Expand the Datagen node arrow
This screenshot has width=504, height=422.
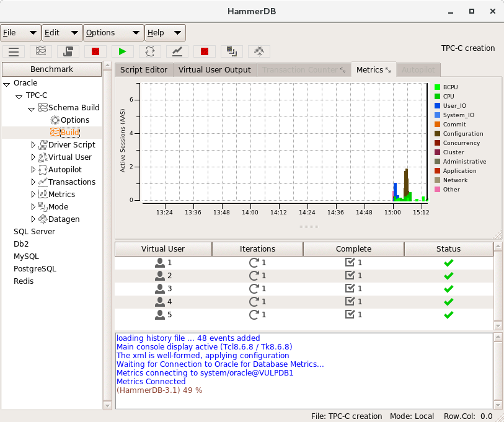tap(33, 219)
